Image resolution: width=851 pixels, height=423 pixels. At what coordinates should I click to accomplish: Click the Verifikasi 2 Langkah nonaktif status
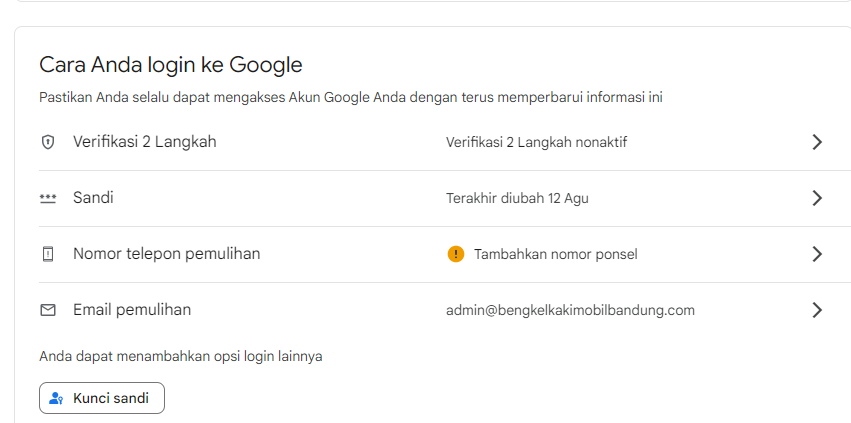tap(537, 142)
